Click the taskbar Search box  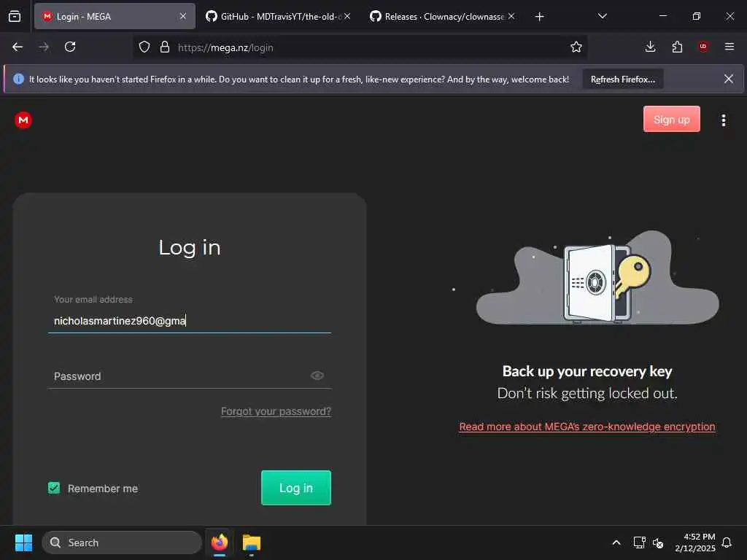tap(122, 542)
